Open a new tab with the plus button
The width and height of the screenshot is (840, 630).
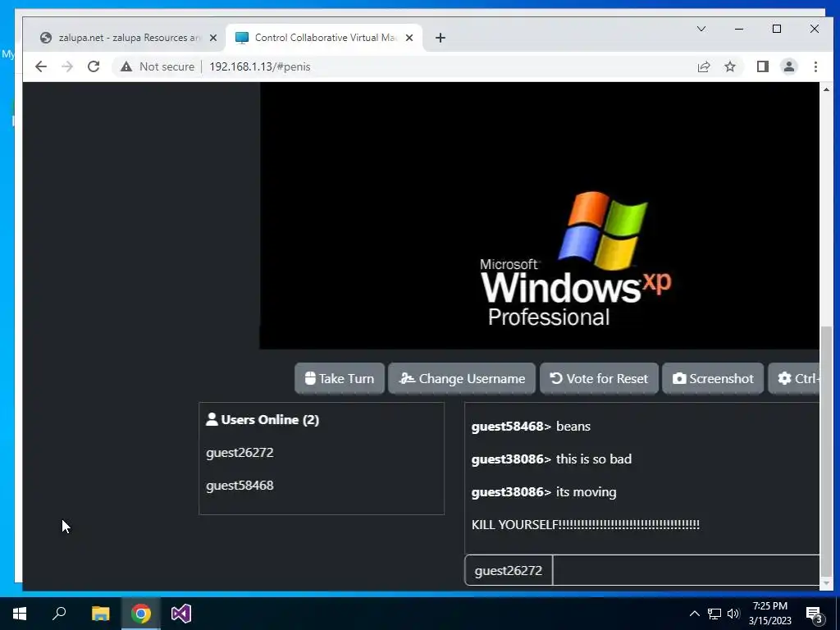pyautogui.click(x=441, y=38)
